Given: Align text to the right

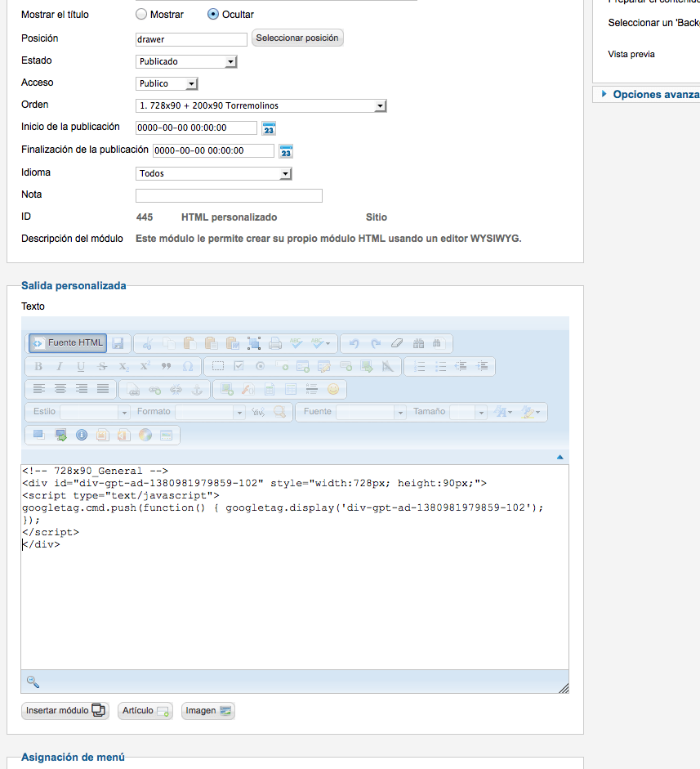Looking at the screenshot, I should click(82, 390).
